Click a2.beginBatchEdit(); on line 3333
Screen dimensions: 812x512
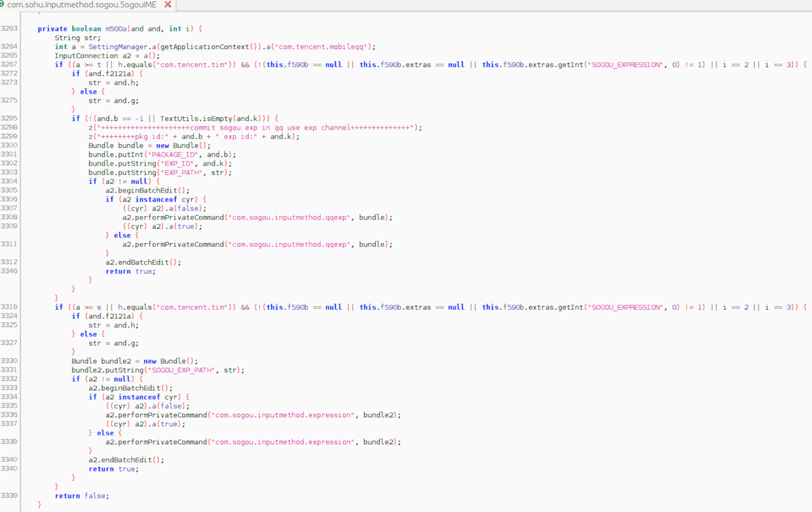[x=131, y=388]
